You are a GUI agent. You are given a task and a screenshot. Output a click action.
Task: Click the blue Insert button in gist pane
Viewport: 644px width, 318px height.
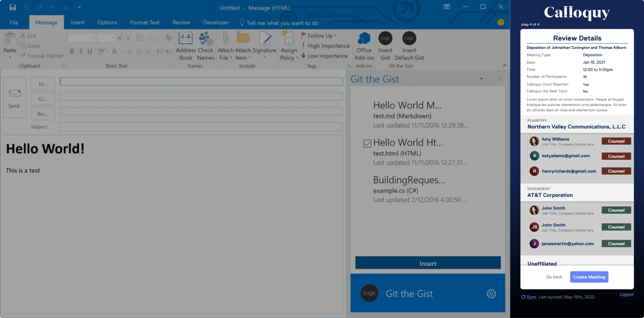click(428, 263)
